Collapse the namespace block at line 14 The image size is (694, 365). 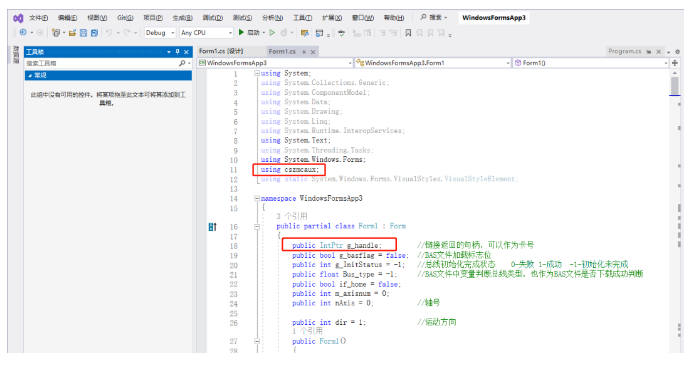257,199
